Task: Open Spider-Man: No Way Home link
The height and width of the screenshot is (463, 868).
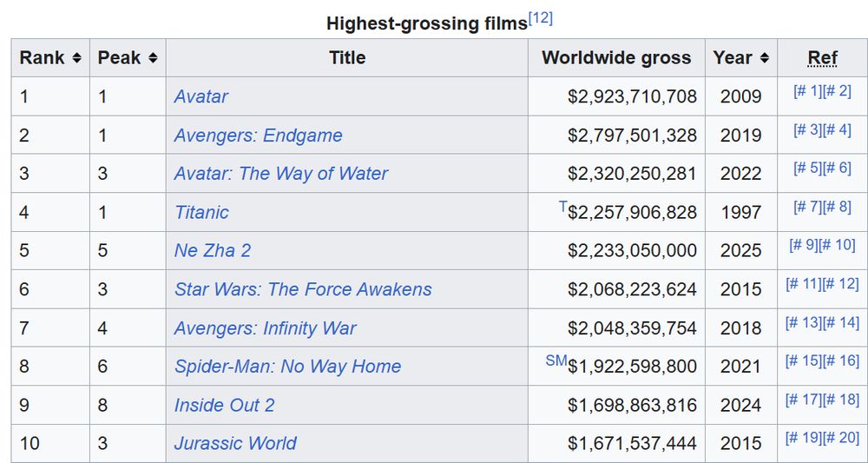Action: [x=288, y=366]
